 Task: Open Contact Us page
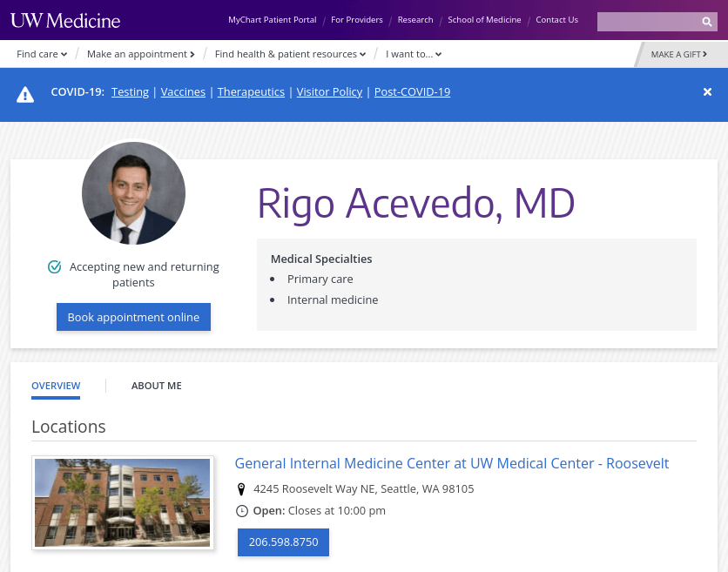click(556, 20)
